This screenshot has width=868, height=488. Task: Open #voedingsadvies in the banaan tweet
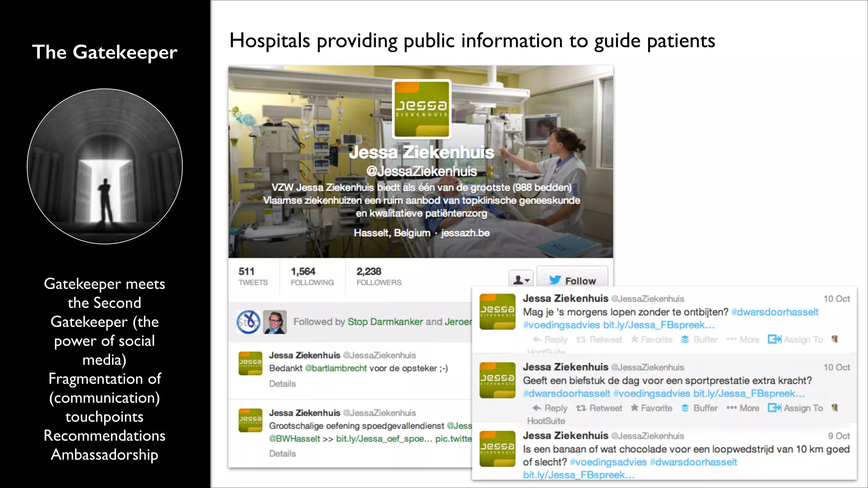coord(608,462)
